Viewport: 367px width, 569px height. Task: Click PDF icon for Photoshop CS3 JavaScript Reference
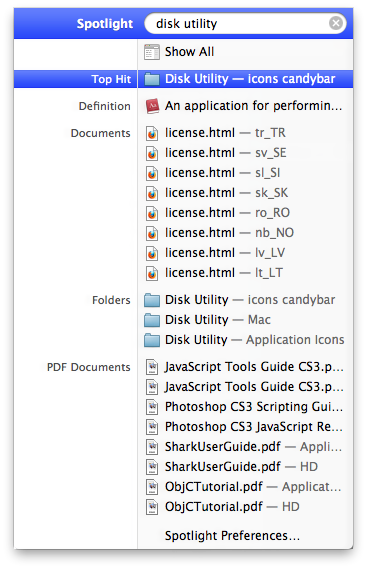[152, 427]
